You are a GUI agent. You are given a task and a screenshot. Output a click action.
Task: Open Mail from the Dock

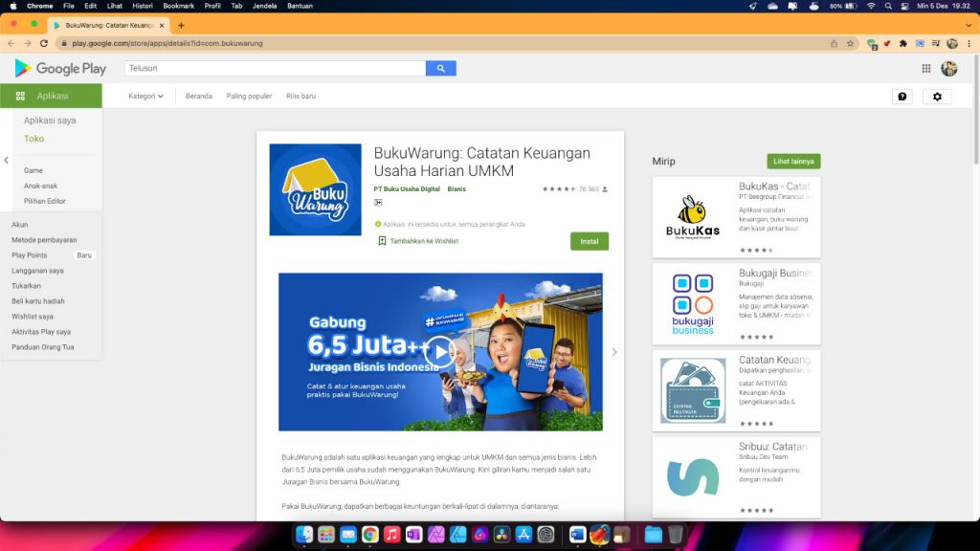[x=348, y=535]
